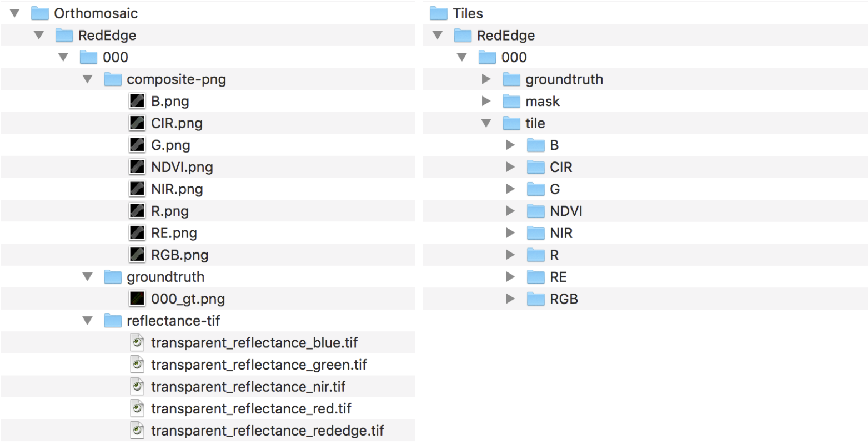Select the transparent_reflectance_blue.tif file icon

point(137,343)
